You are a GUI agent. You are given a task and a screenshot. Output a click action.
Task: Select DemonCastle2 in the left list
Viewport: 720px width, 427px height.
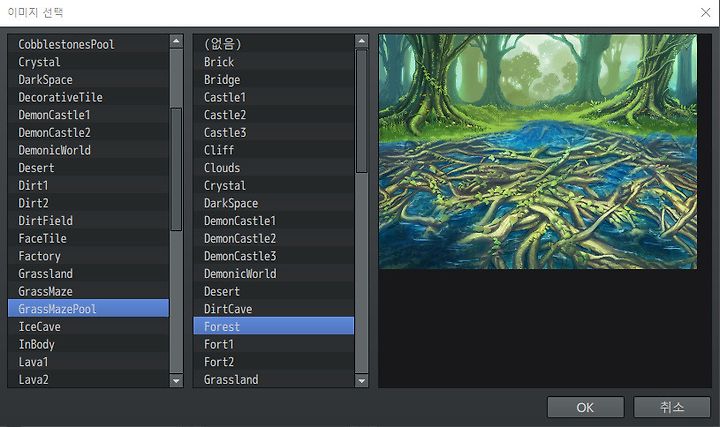(88, 132)
